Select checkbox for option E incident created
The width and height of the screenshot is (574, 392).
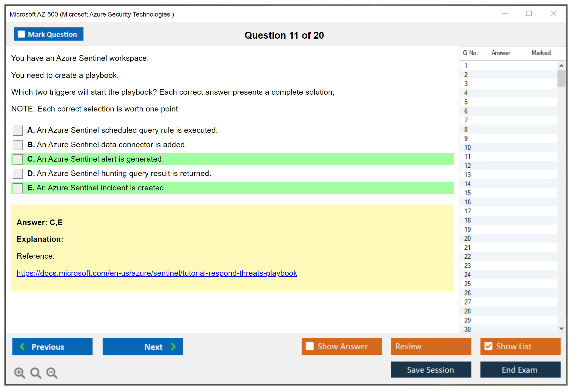click(x=18, y=188)
